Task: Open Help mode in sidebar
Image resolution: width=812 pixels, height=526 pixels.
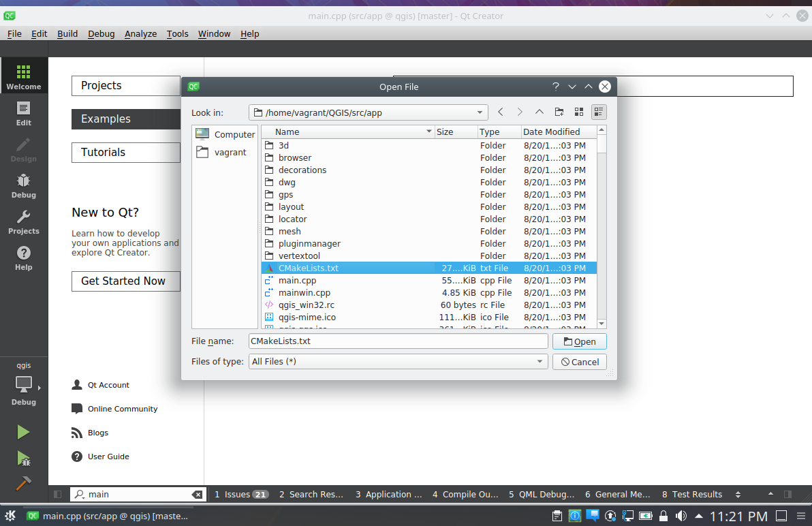Action: point(24,258)
